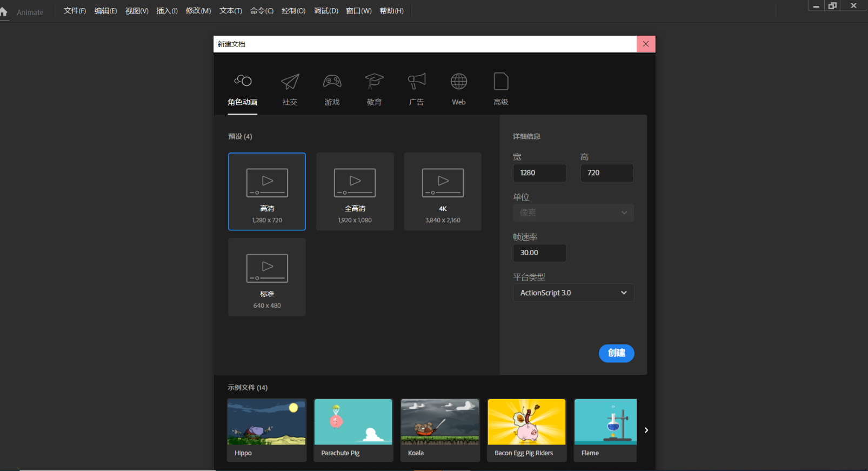Open the Web globe category
This screenshot has width=868, height=471.
coord(458,82)
